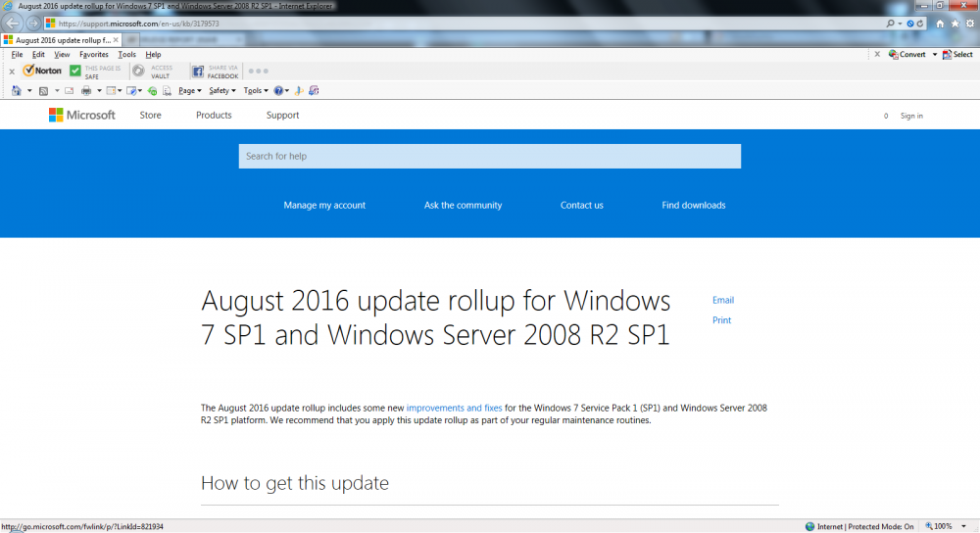Open the address bar search dropdown arrow

coord(900,24)
